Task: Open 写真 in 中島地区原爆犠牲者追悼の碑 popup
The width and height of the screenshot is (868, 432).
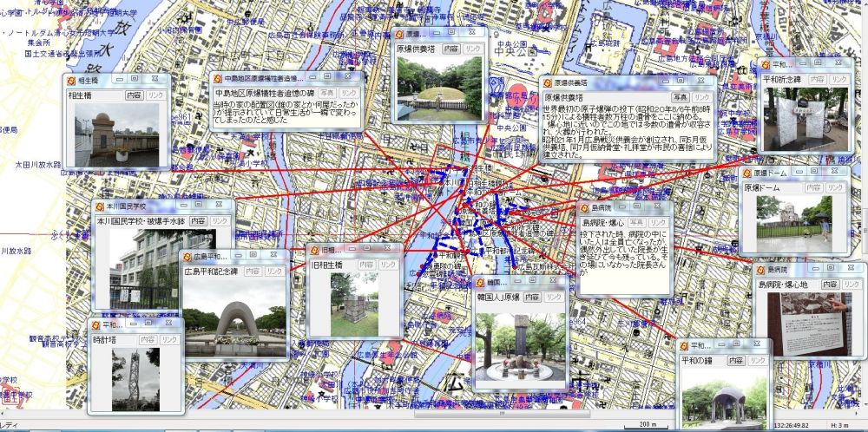Action: tap(326, 93)
